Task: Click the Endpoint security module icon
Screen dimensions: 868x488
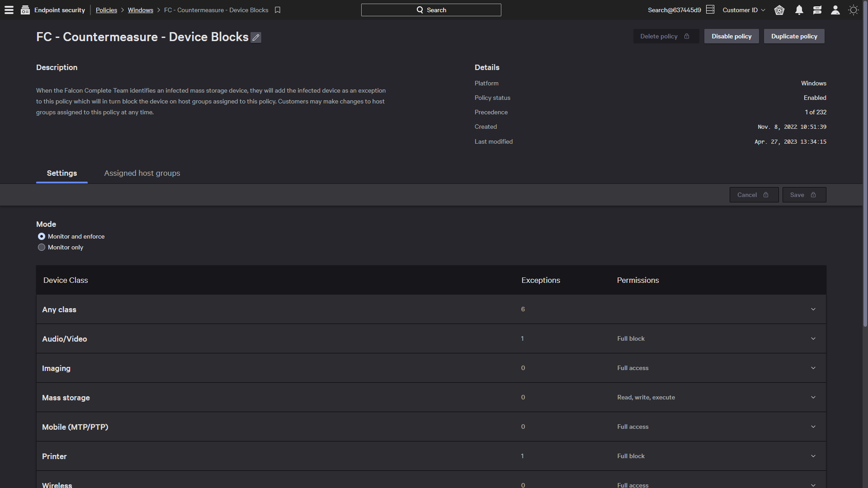Action: click(x=25, y=10)
